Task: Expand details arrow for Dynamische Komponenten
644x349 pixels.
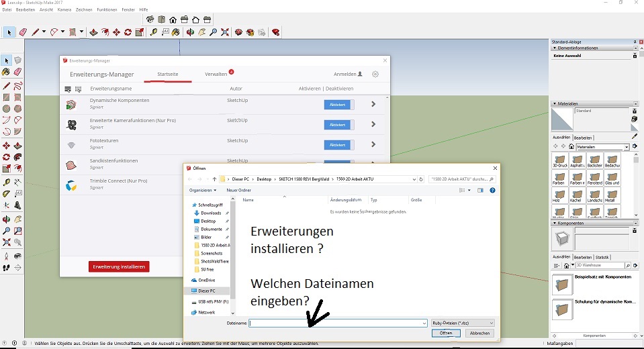Action: [373, 105]
